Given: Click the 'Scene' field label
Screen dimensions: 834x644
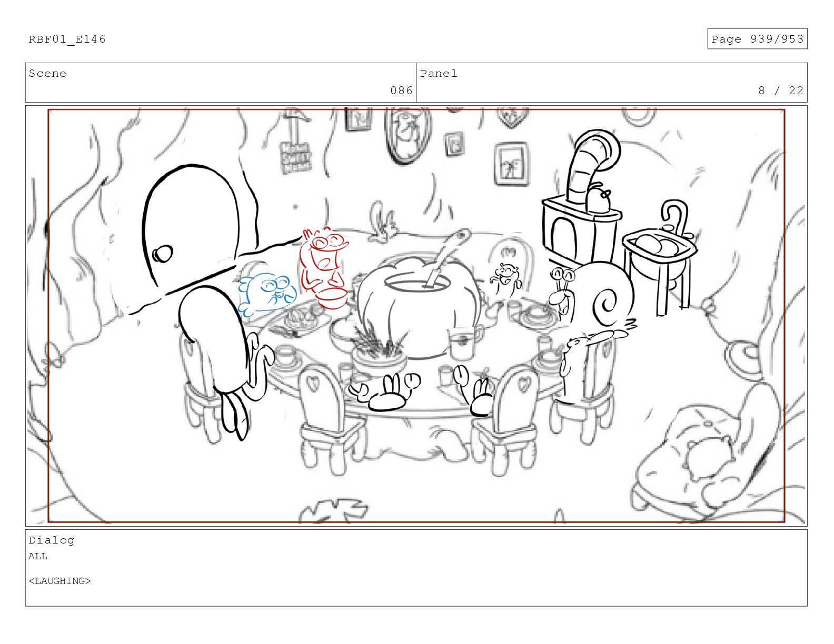Looking at the screenshot, I should coord(47,73).
